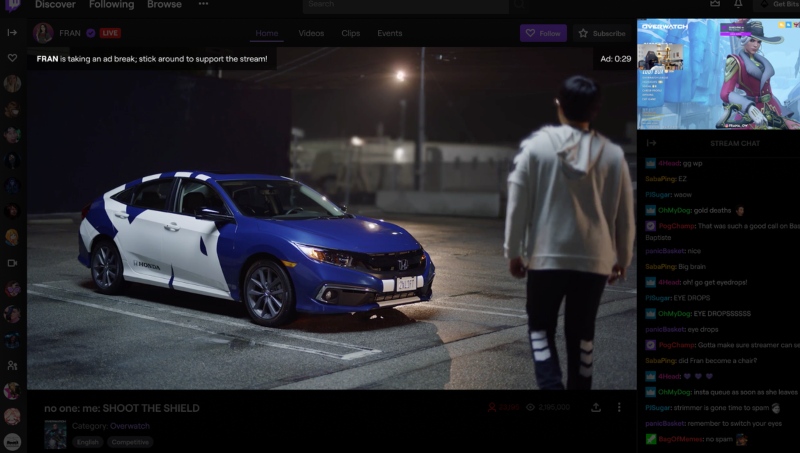Image resolution: width=800 pixels, height=453 pixels.
Task: Click chat message PJSugar: woow
Action: pyautogui.click(x=668, y=195)
